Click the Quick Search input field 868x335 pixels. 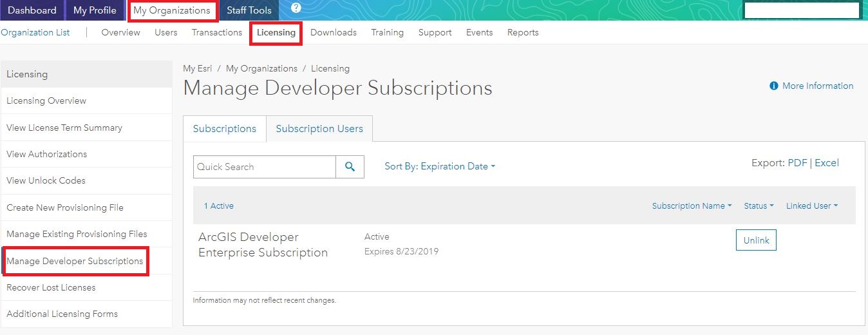point(265,167)
